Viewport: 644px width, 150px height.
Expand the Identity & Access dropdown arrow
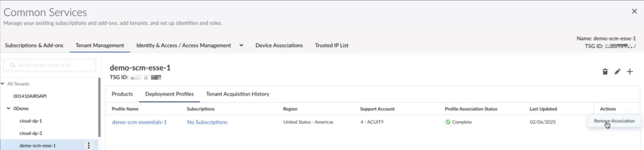click(241, 45)
